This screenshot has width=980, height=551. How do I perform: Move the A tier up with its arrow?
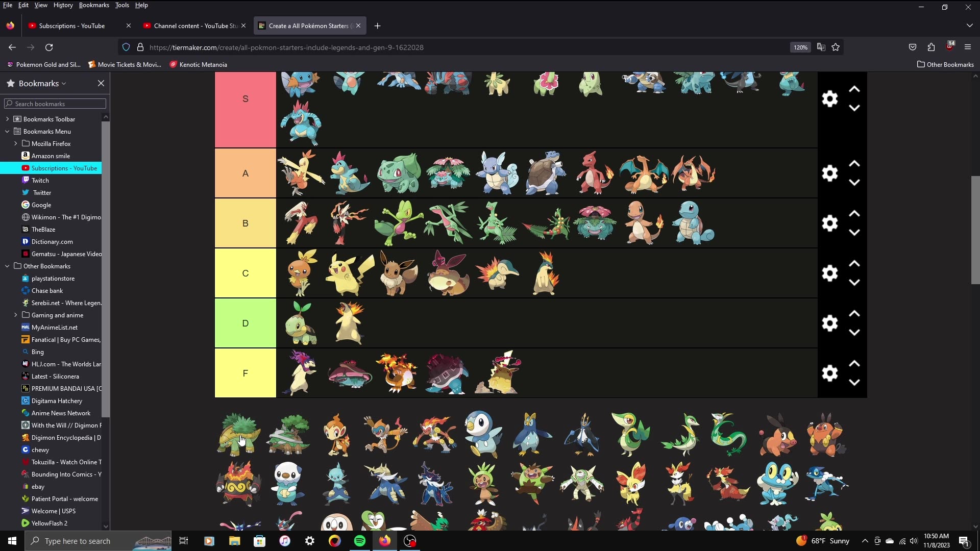tap(854, 164)
